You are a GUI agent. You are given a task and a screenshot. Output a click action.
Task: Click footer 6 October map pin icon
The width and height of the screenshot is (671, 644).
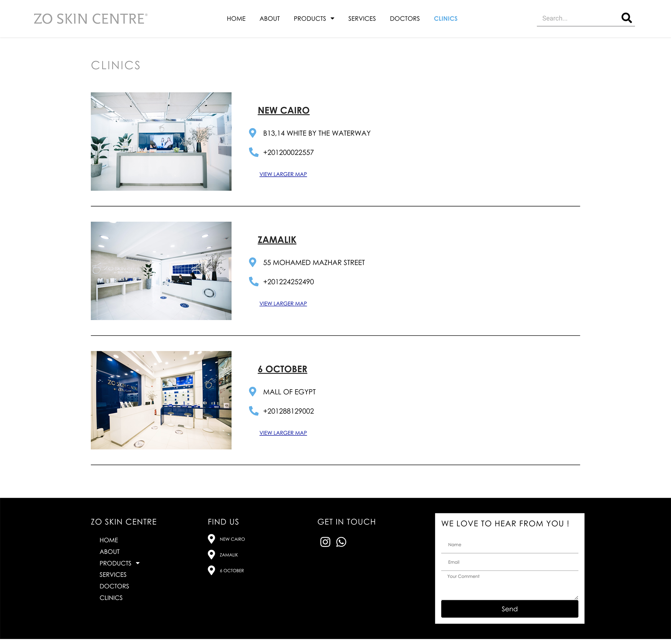click(x=211, y=570)
